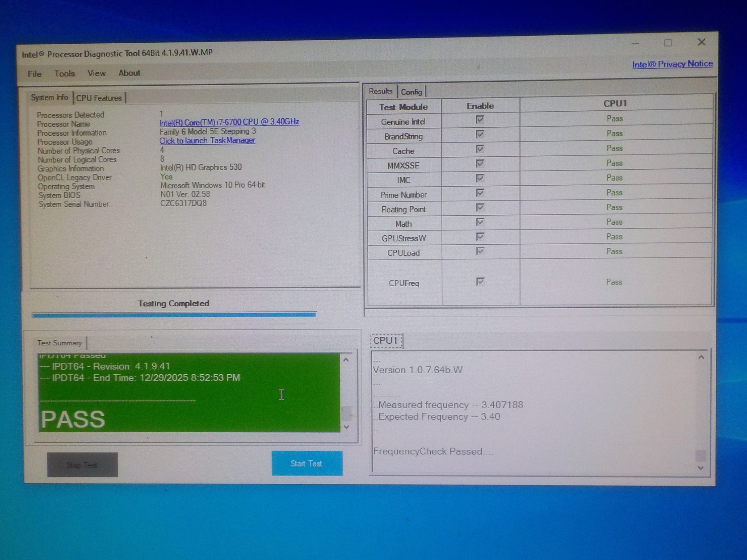The height and width of the screenshot is (560, 747).
Task: Click the MMXSSE module name cell
Action: (404, 166)
